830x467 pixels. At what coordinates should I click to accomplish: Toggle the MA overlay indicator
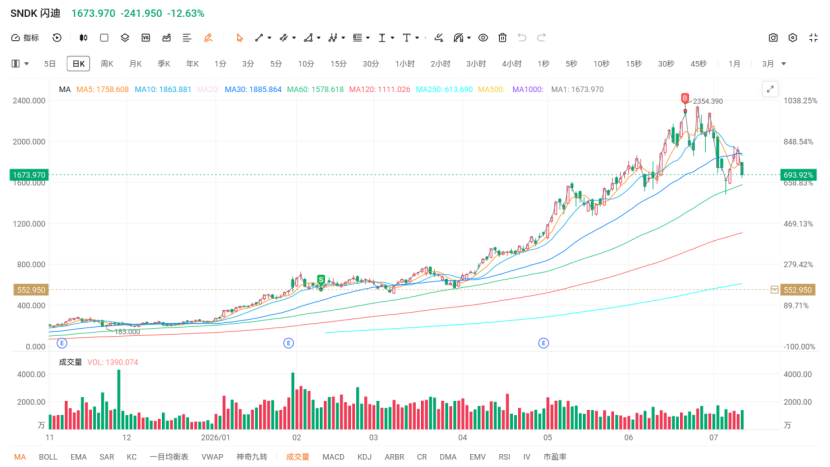click(20, 456)
